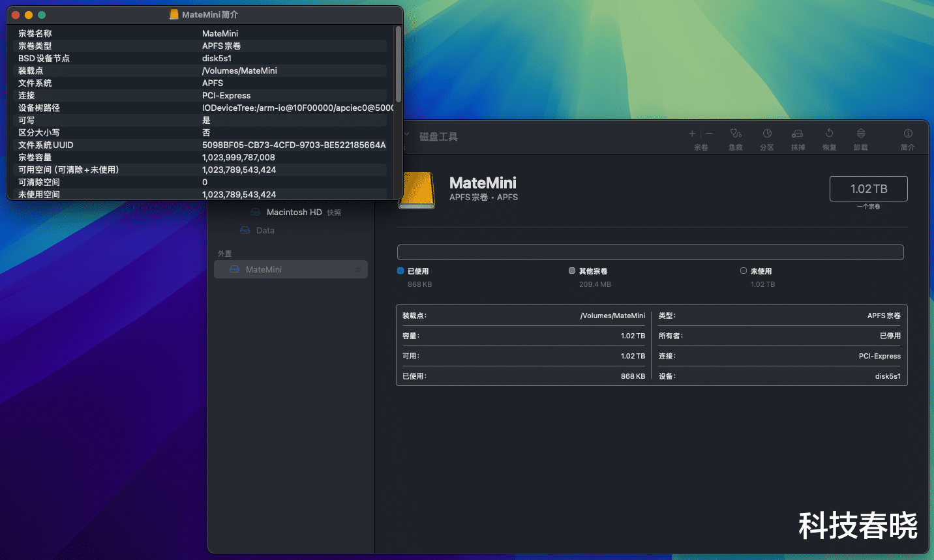The width and height of the screenshot is (934, 560).
Task: Click the blue 已使用 legend swatch
Action: point(400,271)
